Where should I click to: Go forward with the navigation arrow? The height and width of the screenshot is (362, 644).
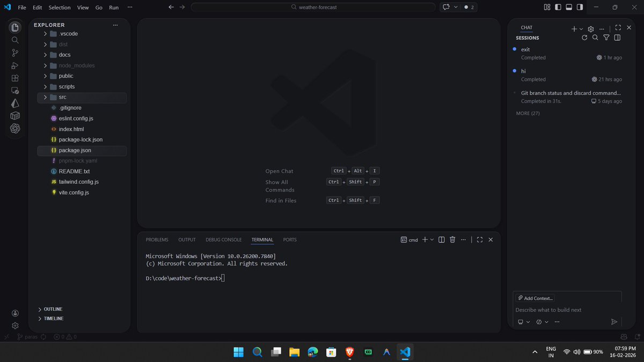click(182, 8)
